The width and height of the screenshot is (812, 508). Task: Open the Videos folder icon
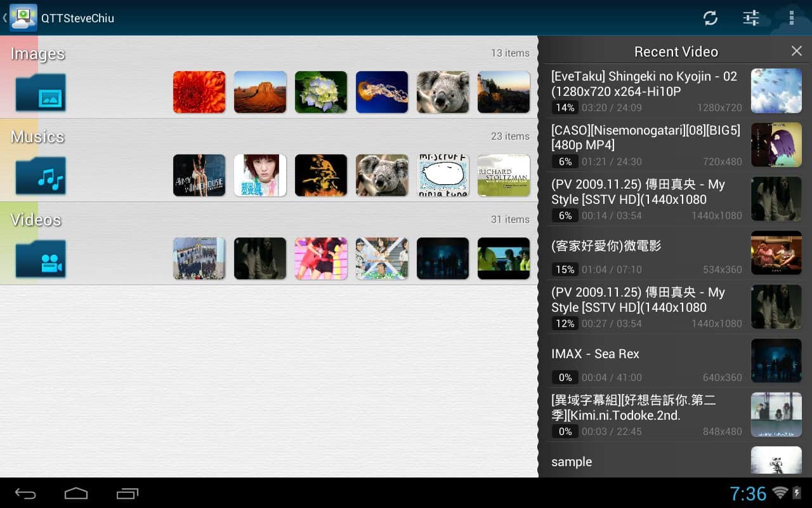coord(41,258)
